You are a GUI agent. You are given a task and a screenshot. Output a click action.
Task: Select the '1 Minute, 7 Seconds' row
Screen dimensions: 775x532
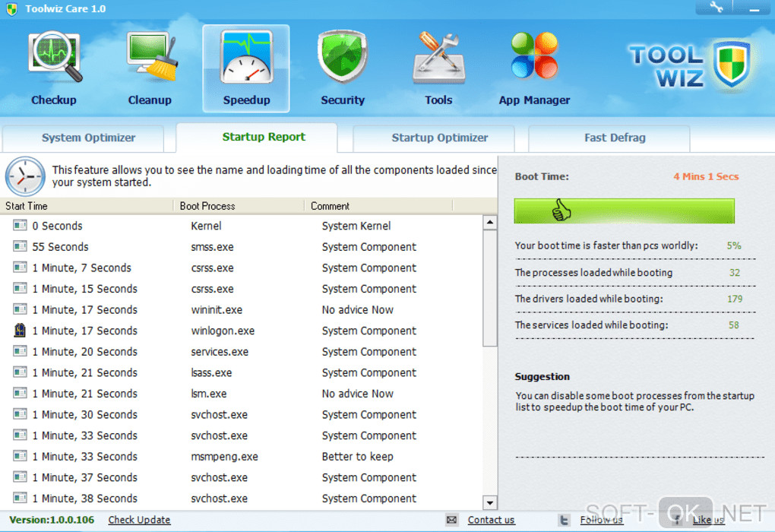click(x=242, y=268)
